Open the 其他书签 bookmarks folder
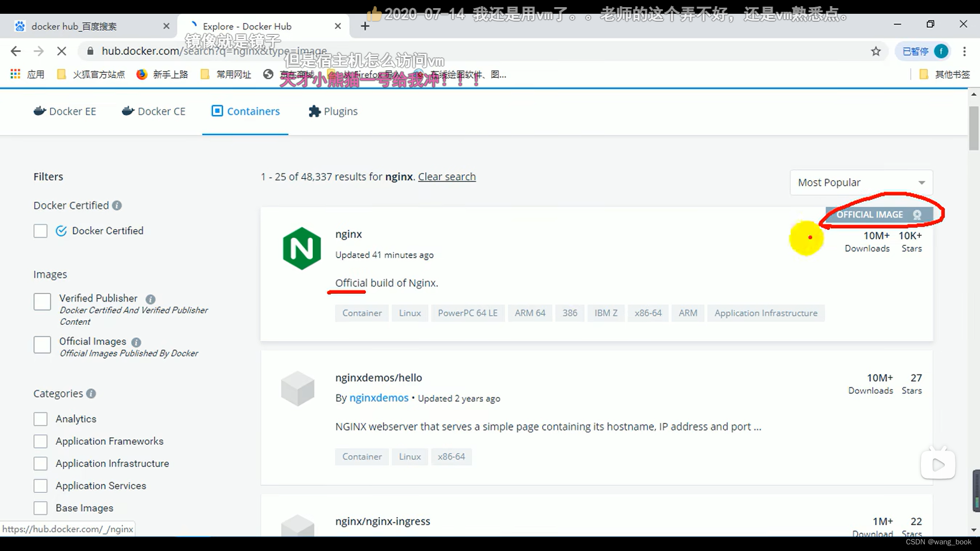This screenshot has width=980, height=551. (x=945, y=74)
